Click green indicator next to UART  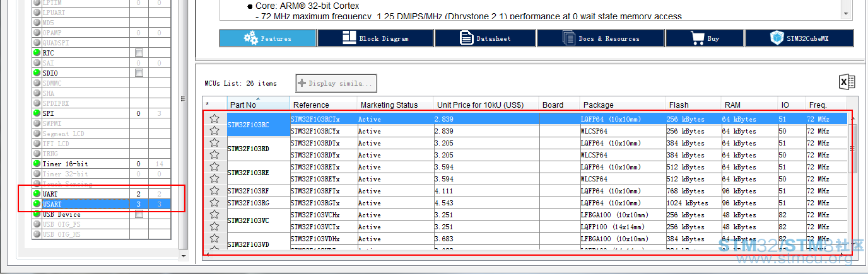37,194
